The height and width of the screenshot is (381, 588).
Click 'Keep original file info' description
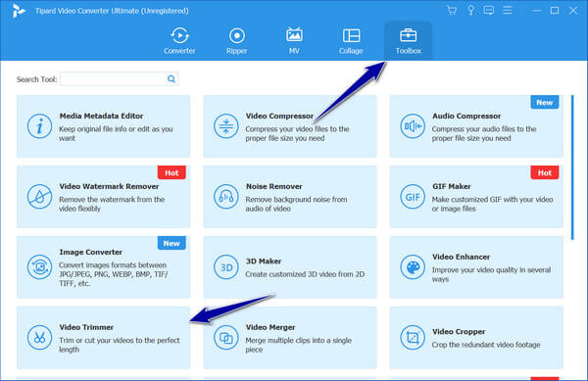116,134
